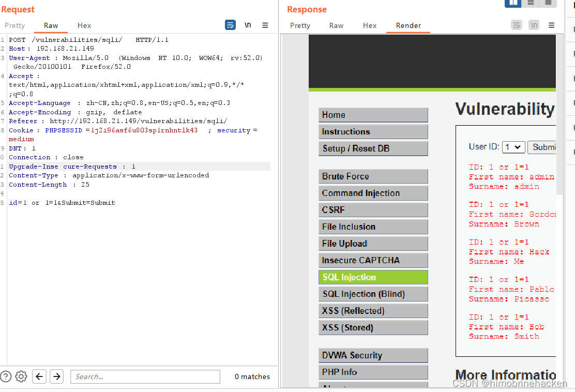Click 'Connection : close' header line
Screen dimensions: 575x392
(46, 157)
